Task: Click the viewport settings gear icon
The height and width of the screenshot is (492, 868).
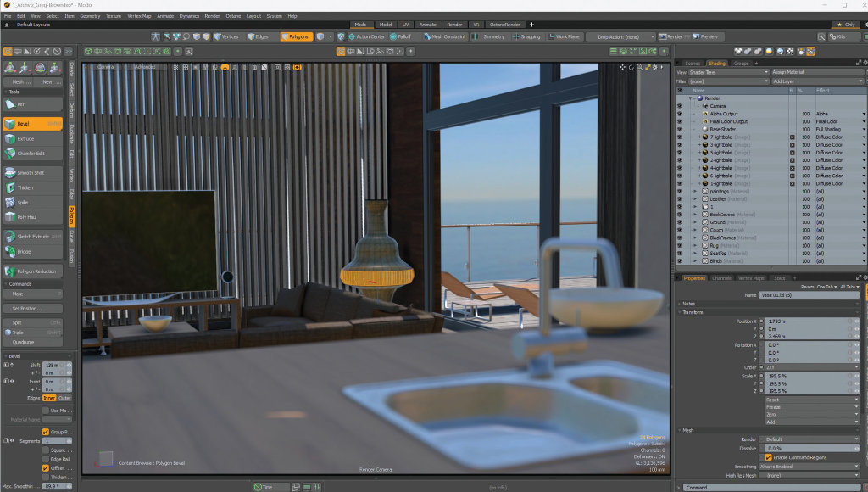Action: coord(655,67)
